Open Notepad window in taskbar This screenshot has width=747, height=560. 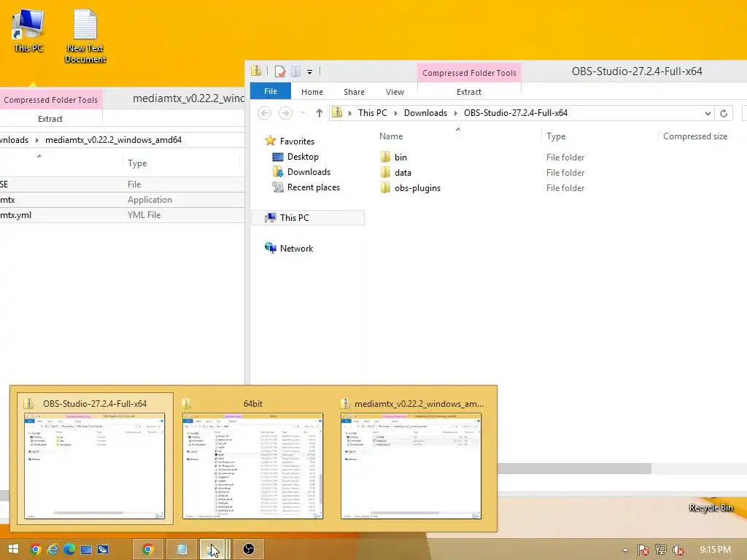182,549
